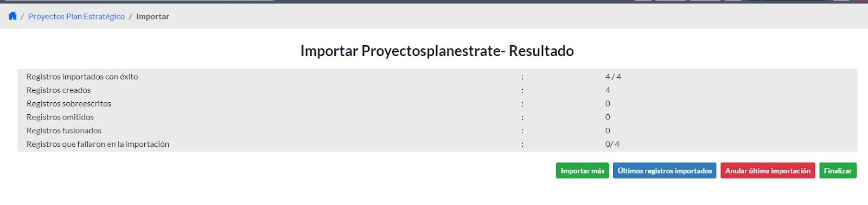Select the Registros fusionados row label

point(64,131)
